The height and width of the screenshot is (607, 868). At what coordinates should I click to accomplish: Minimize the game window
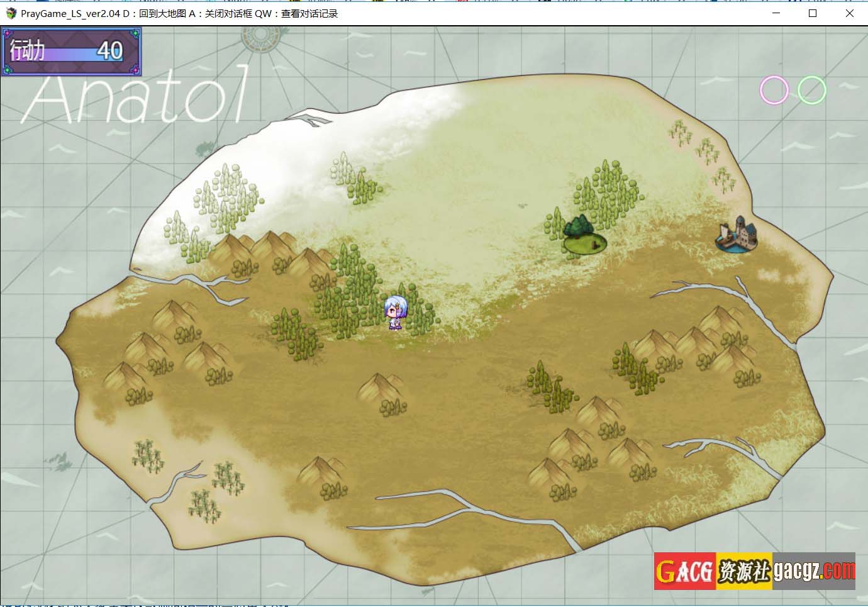776,13
